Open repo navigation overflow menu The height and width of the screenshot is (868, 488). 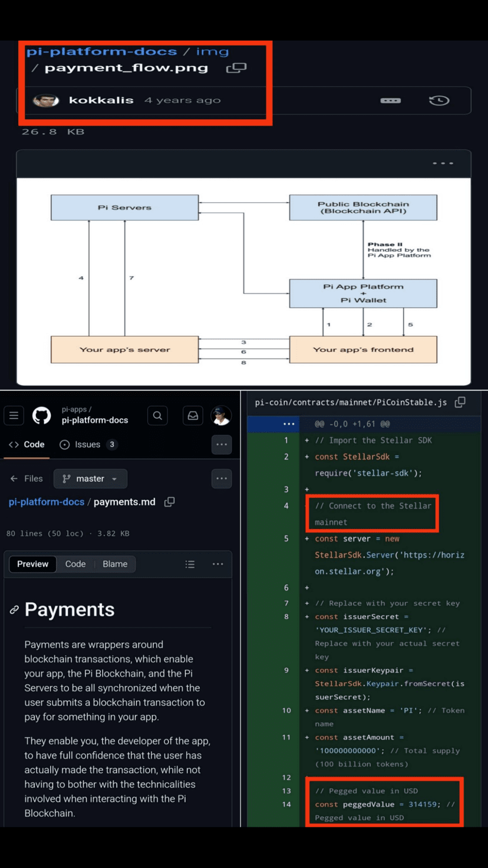click(x=222, y=445)
